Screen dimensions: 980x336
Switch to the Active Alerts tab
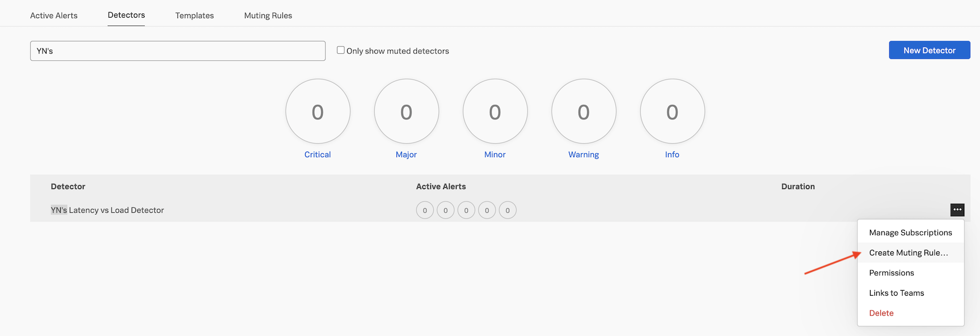pos(54,15)
